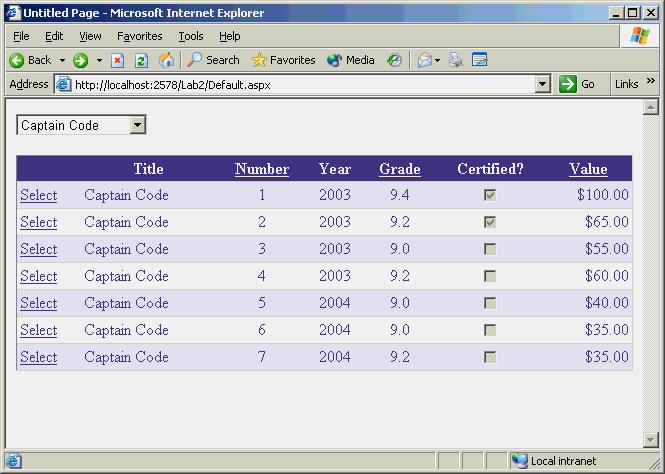The height and width of the screenshot is (474, 665).
Task: Open browsing History icon
Action: (394, 61)
